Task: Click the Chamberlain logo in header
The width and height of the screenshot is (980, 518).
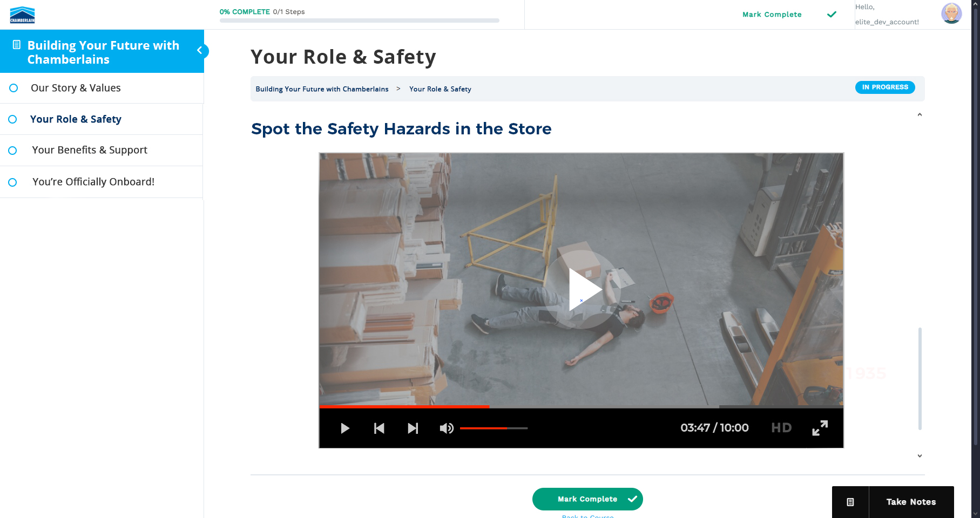Action: pyautogui.click(x=22, y=15)
